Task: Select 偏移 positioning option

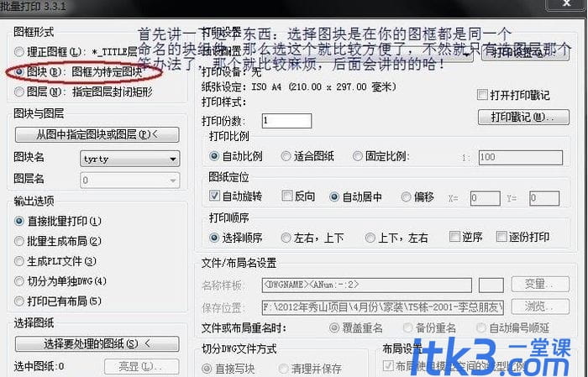Action: [406, 196]
